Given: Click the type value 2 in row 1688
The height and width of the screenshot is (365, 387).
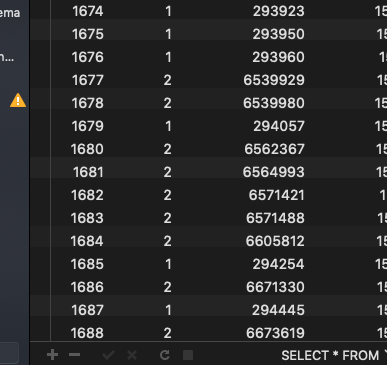Looking at the screenshot, I should [x=168, y=333].
